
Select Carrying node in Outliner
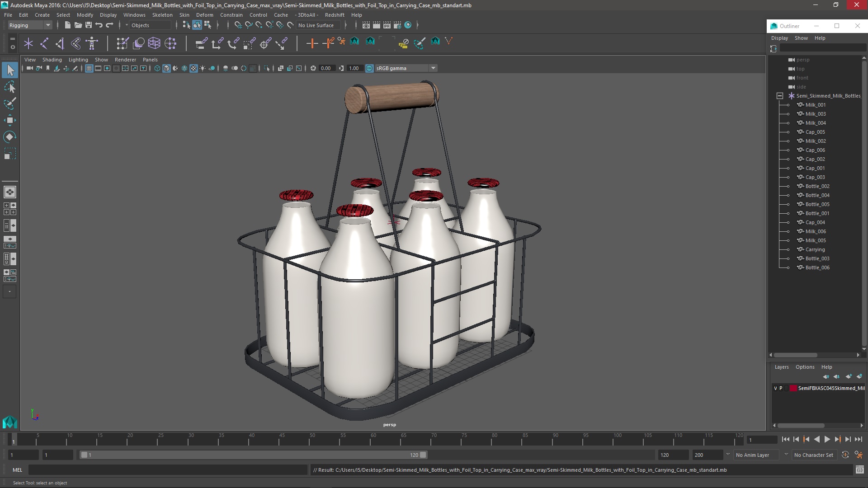click(815, 249)
